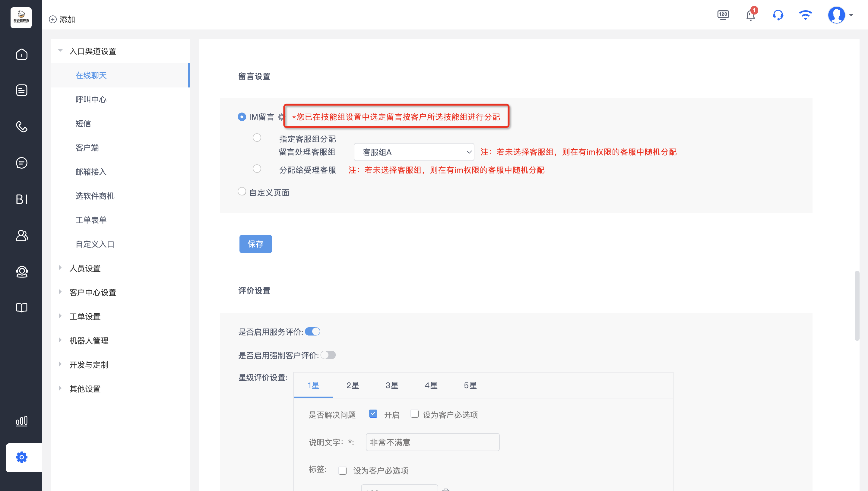The width and height of the screenshot is (868, 491).
Task: Open the bar chart statistics sidebar icon
Action: pos(22,421)
